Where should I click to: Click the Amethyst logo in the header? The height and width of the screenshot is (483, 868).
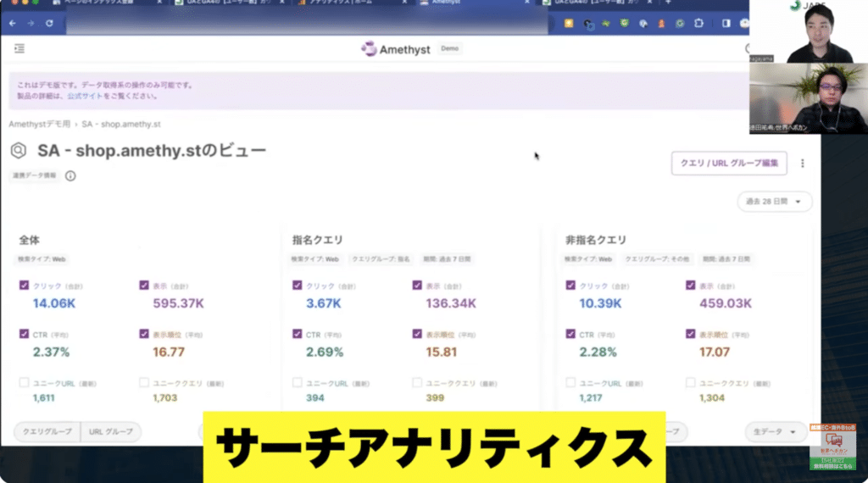pos(396,49)
